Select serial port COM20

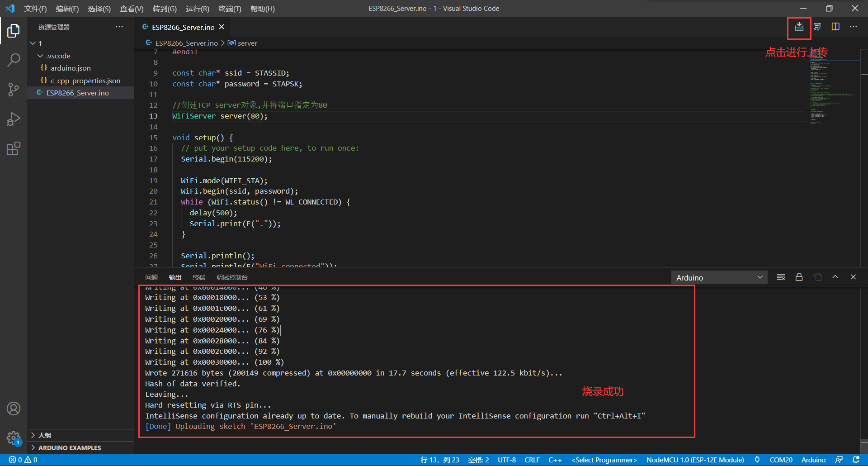(x=781, y=460)
